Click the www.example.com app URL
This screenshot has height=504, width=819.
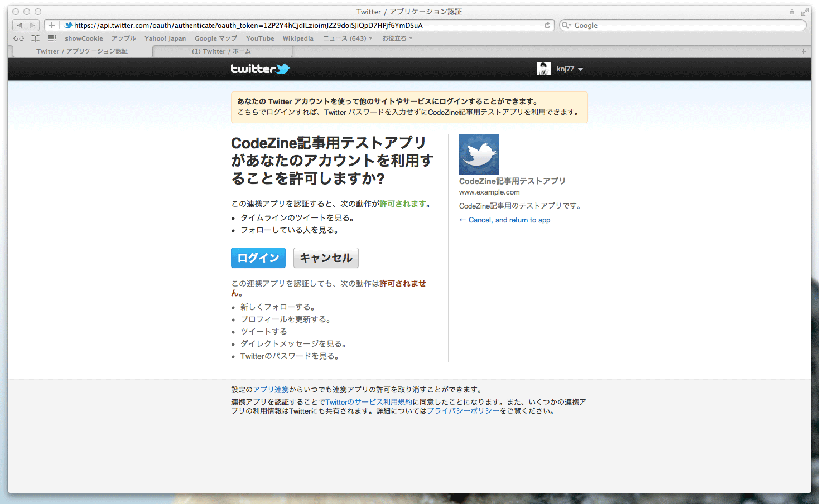pos(489,192)
